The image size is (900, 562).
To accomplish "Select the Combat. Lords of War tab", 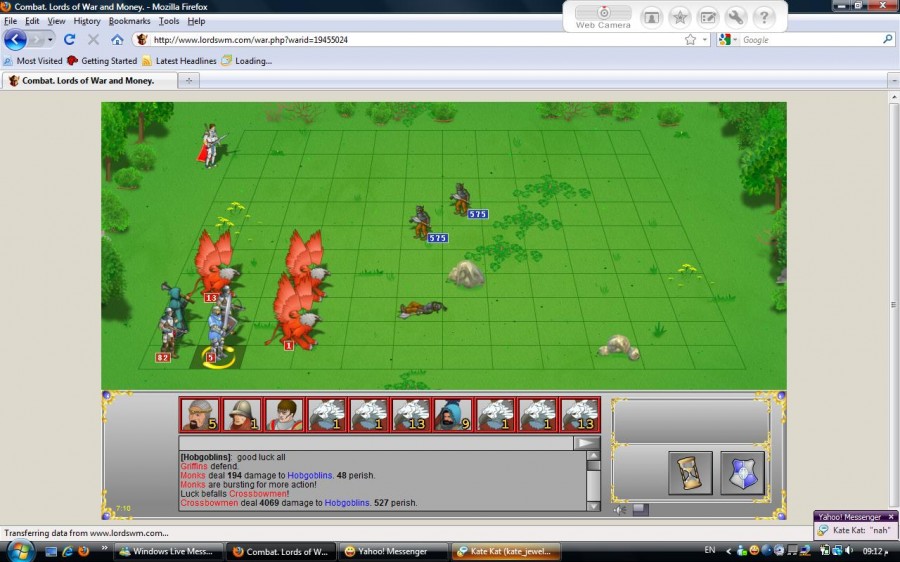I will tap(89, 81).
